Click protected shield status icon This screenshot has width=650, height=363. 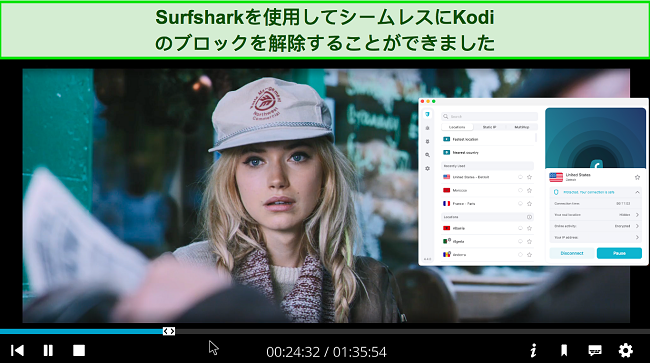tap(556, 192)
